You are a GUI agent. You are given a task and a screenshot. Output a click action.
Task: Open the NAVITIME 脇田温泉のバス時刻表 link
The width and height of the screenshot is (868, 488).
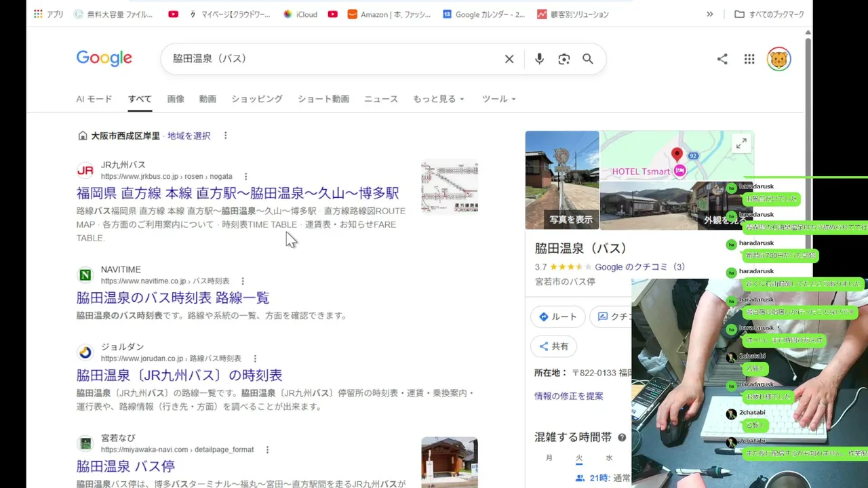[173, 298]
